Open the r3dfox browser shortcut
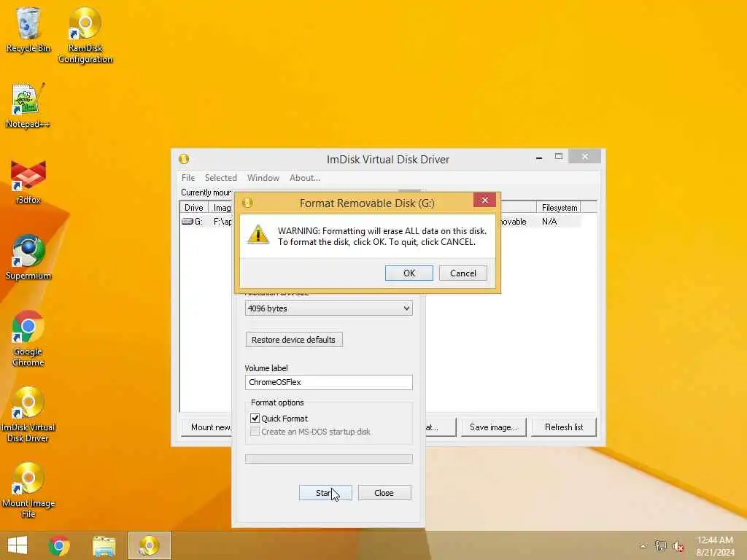This screenshot has height=560, width=747. tap(28, 182)
